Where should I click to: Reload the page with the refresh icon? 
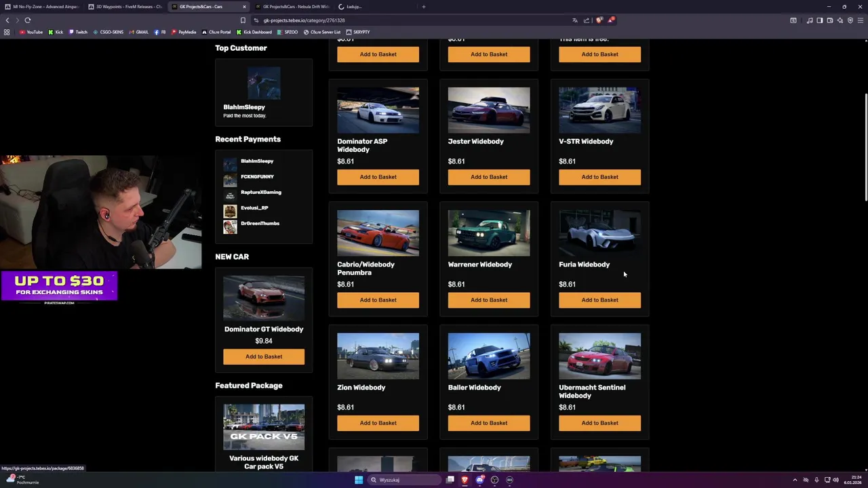pyautogui.click(x=28, y=20)
